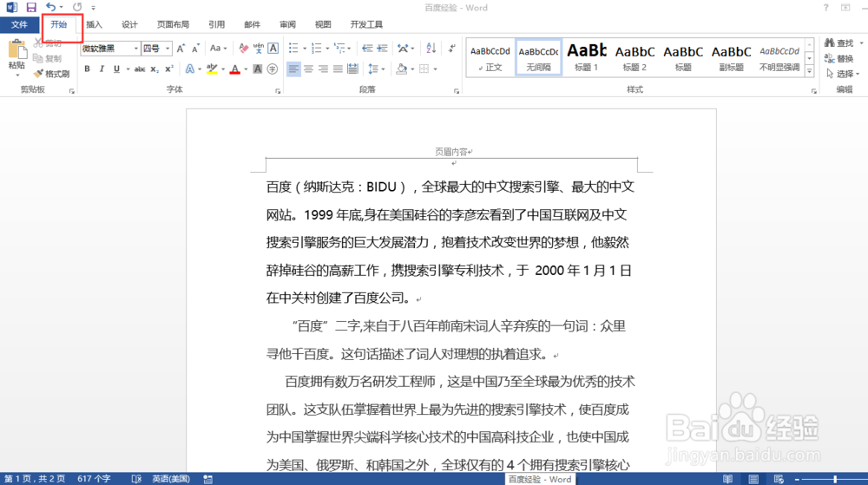Viewport: 868px width, 485px height.
Task: Click the macro recording icon in status bar
Action: [x=208, y=479]
